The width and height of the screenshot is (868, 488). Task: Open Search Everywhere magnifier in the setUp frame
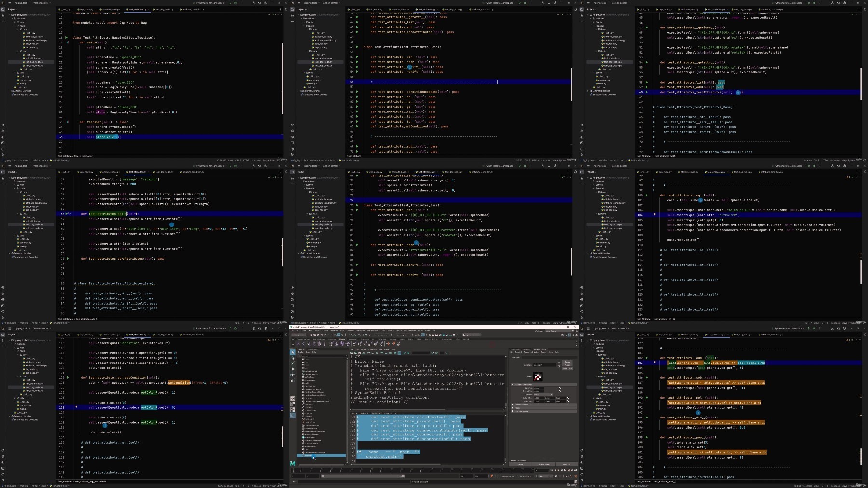pos(259,3)
